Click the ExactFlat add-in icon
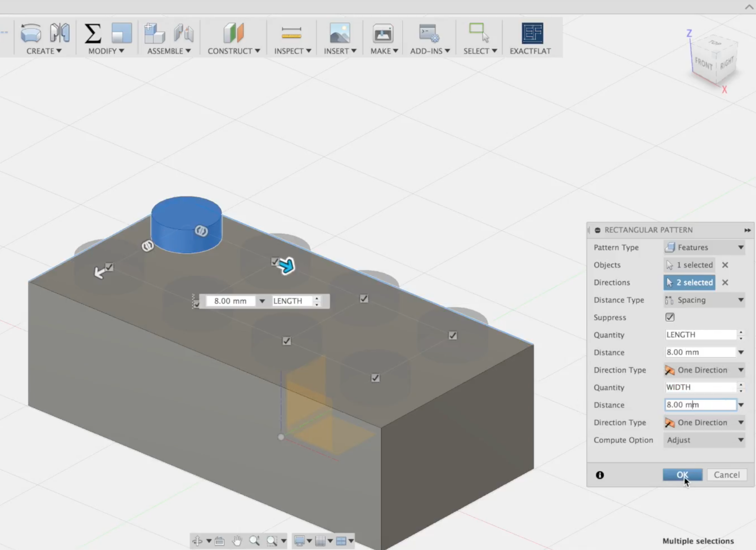This screenshot has height=550, width=756. point(532,33)
